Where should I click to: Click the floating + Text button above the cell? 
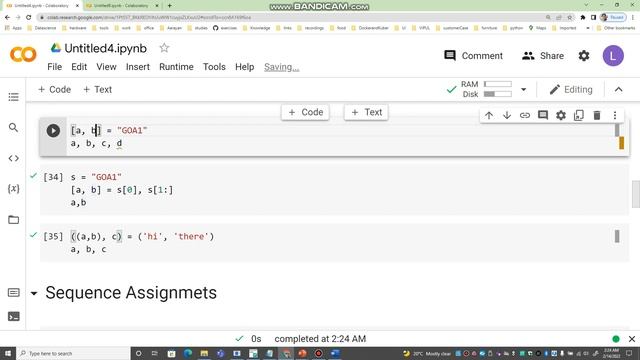click(x=367, y=112)
